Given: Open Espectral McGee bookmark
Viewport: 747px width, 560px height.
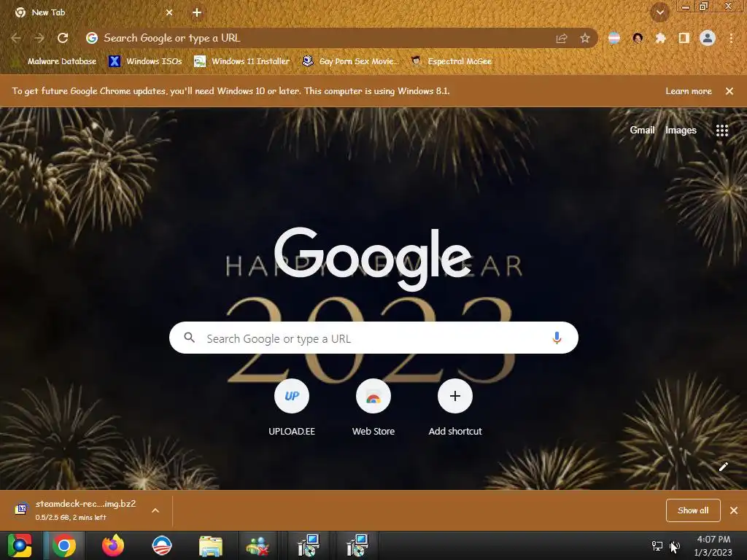Looking at the screenshot, I should tap(452, 61).
